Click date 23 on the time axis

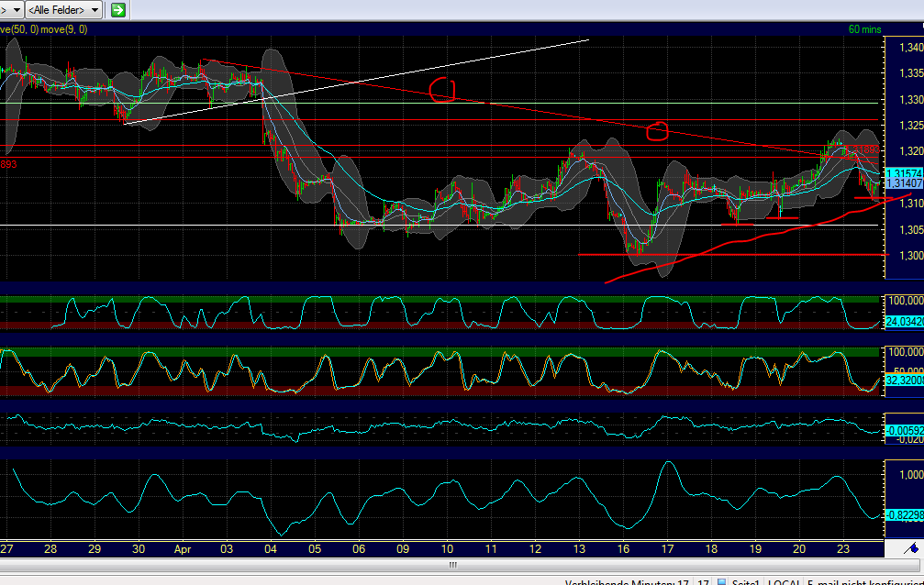[843, 549]
